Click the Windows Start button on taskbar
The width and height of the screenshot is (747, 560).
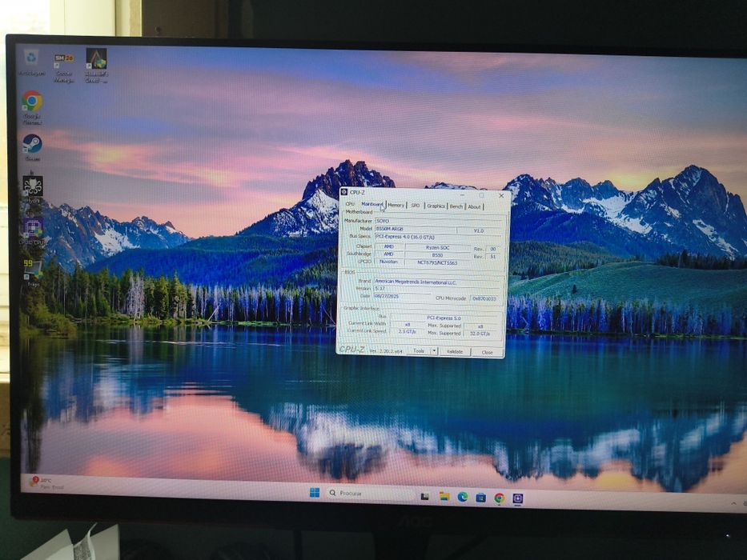point(315,492)
